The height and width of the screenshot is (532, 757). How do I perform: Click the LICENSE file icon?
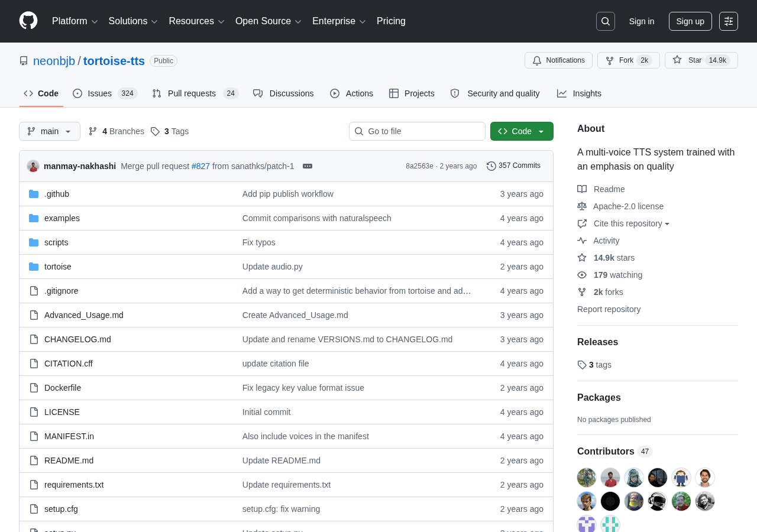pos(34,412)
